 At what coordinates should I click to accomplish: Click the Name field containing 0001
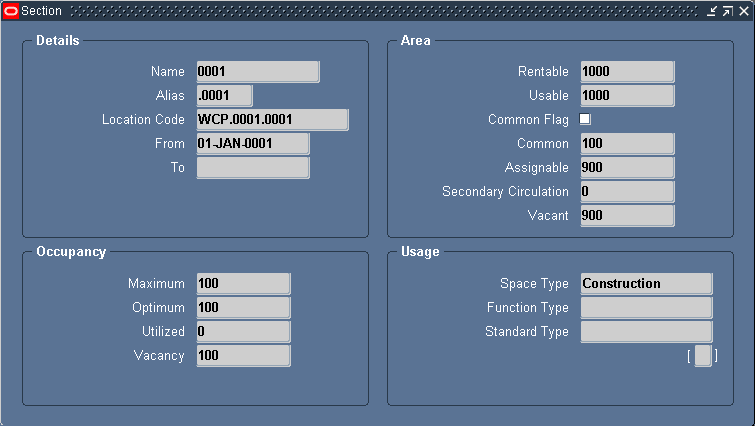coord(258,72)
